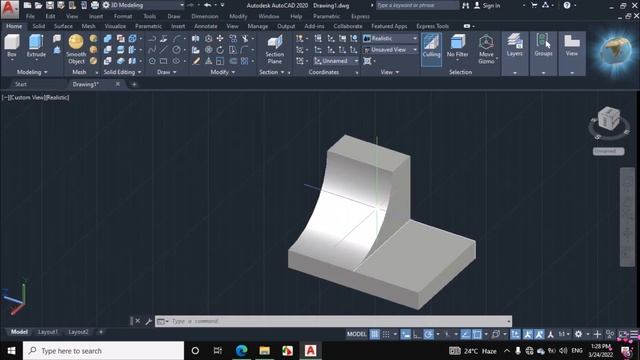
Task: Click the Customize command line wrench icon
Action: (148, 321)
